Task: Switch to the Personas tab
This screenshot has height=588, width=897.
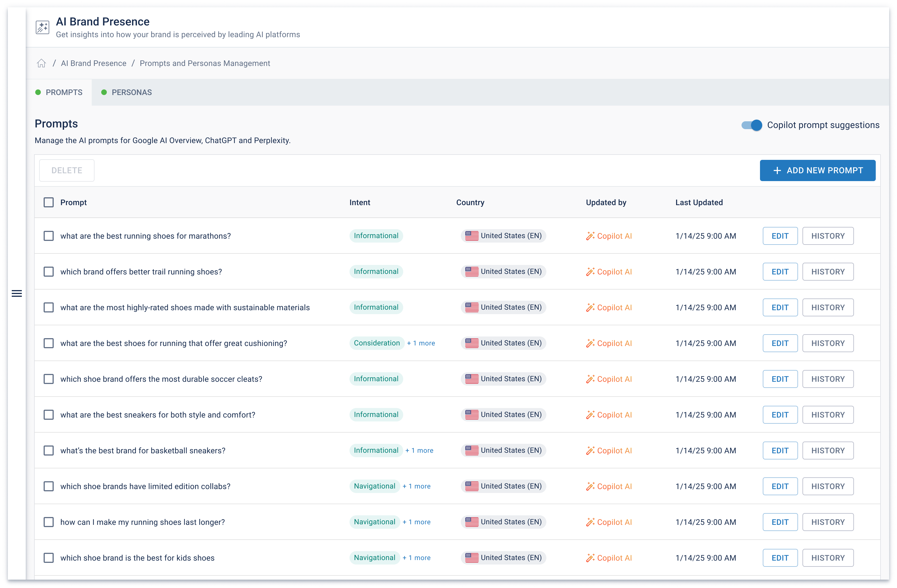Action: 127,93
